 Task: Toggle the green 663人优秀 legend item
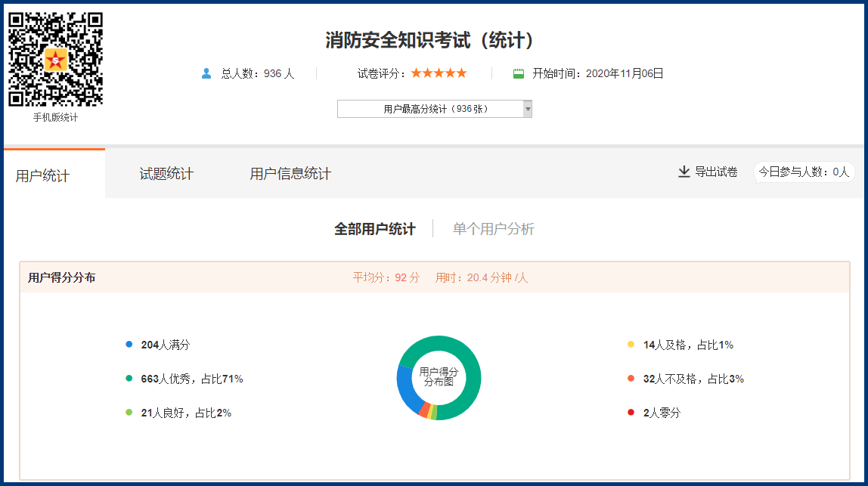point(191,379)
